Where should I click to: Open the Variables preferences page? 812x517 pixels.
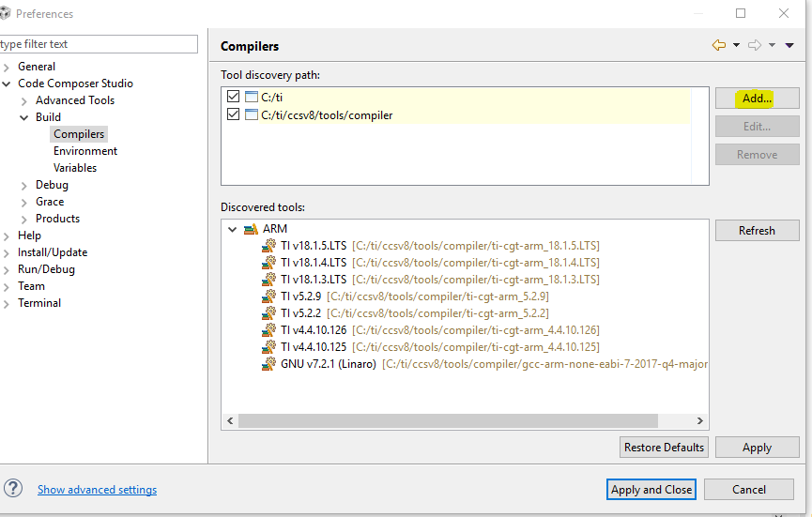[75, 168]
